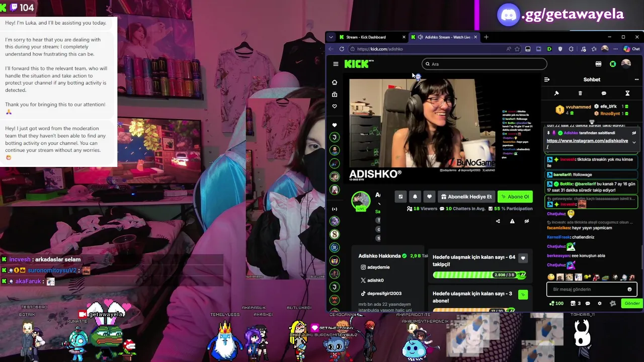Click the Kick dashboard camera icon in header

[x=598, y=64]
